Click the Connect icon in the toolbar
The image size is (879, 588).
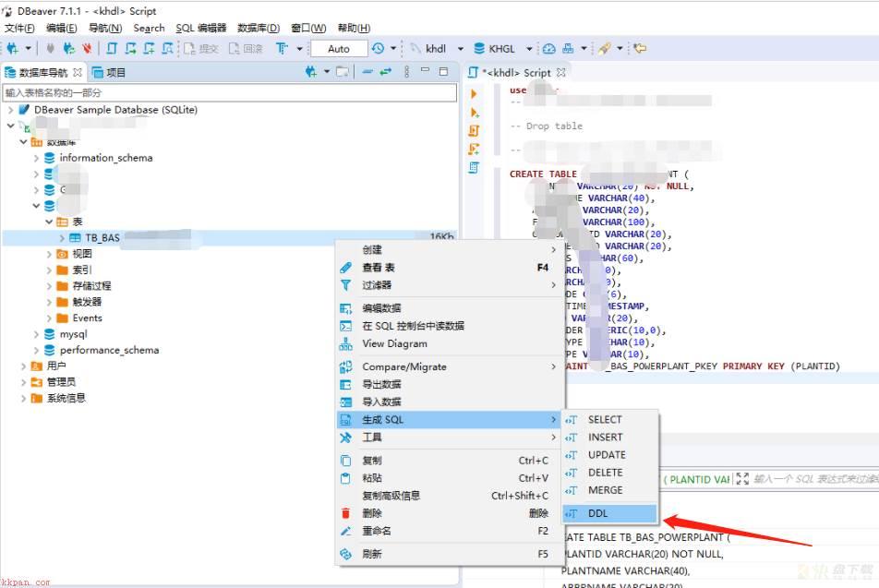pyautogui.click(x=51, y=48)
